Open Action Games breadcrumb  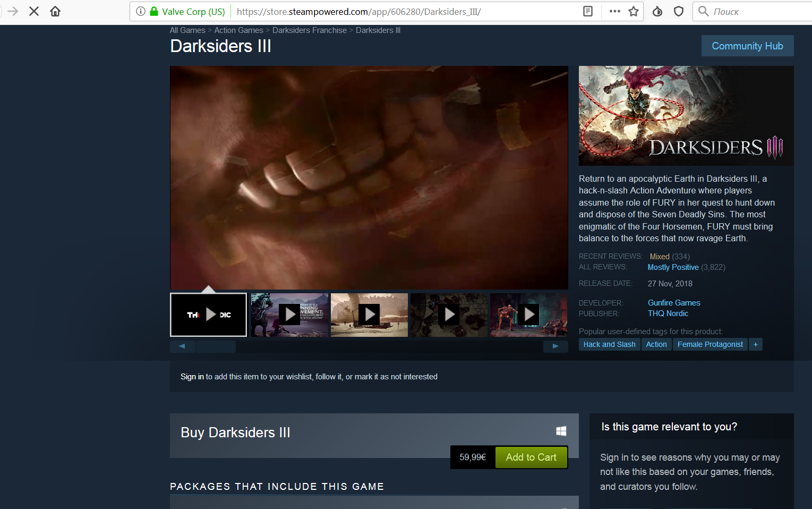[x=238, y=30]
